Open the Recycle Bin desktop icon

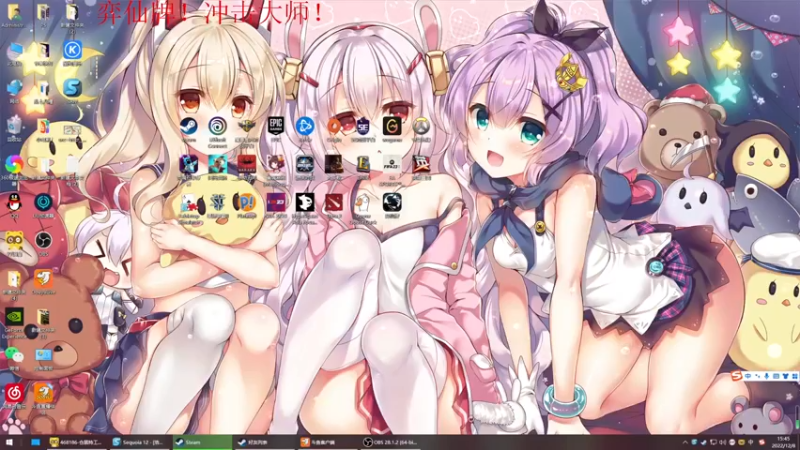(14, 128)
